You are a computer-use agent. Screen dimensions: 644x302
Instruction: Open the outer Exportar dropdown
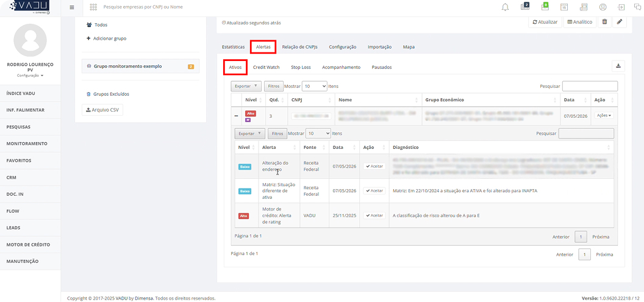pos(246,86)
